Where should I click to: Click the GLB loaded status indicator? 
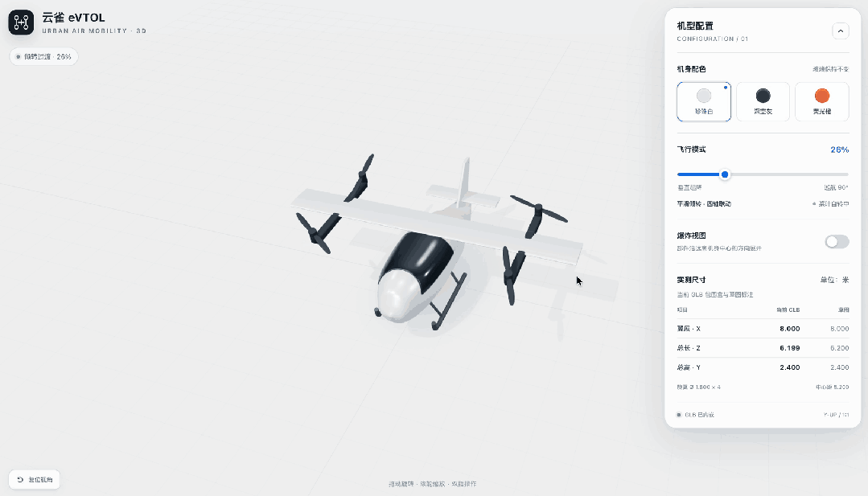[x=695, y=415]
